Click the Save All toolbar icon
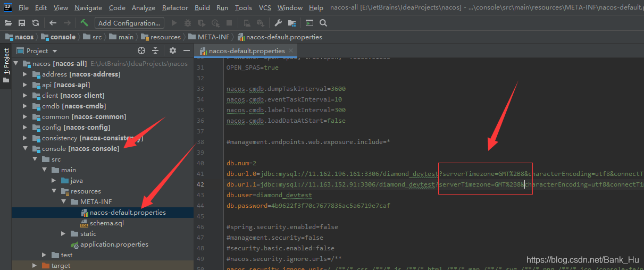This screenshot has width=644, height=270. coord(22,23)
